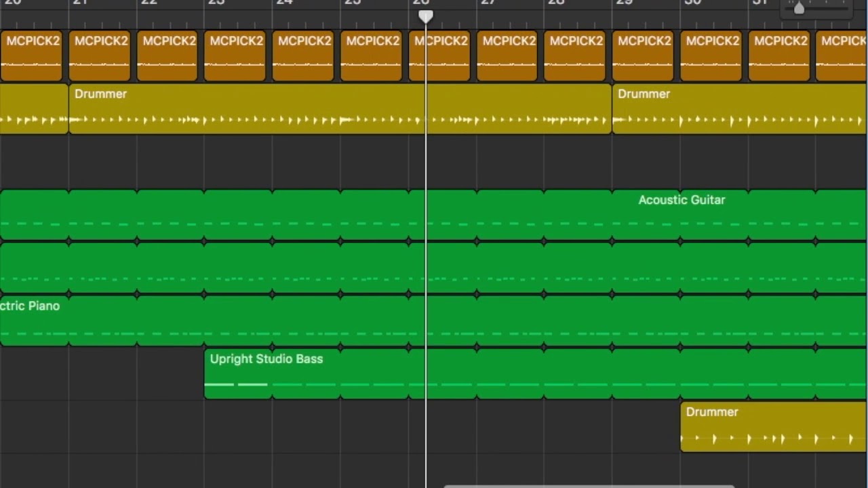The width and height of the screenshot is (868, 488).
Task: Select the MCPICK2 region starting at bar 28
Action: point(575,56)
